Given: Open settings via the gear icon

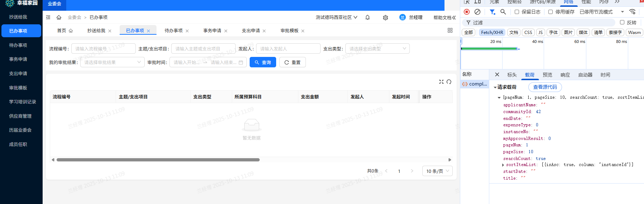Looking at the screenshot, I should [x=385, y=18].
